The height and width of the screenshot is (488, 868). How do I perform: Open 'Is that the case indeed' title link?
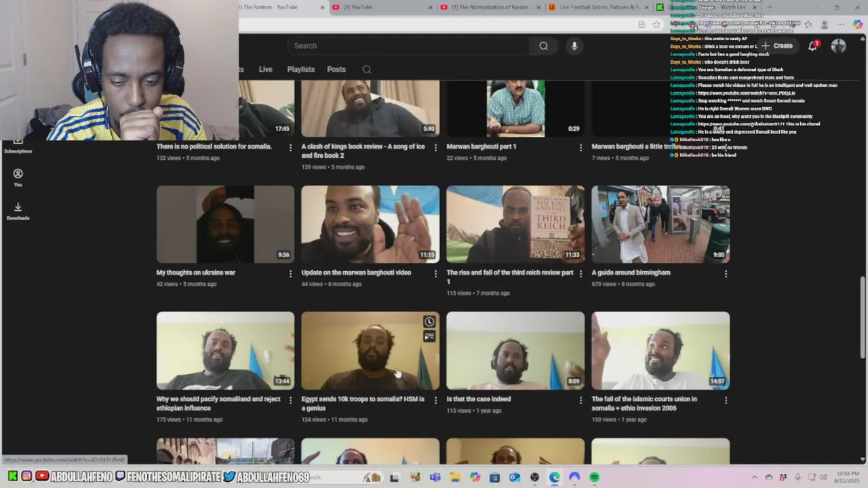click(478, 399)
